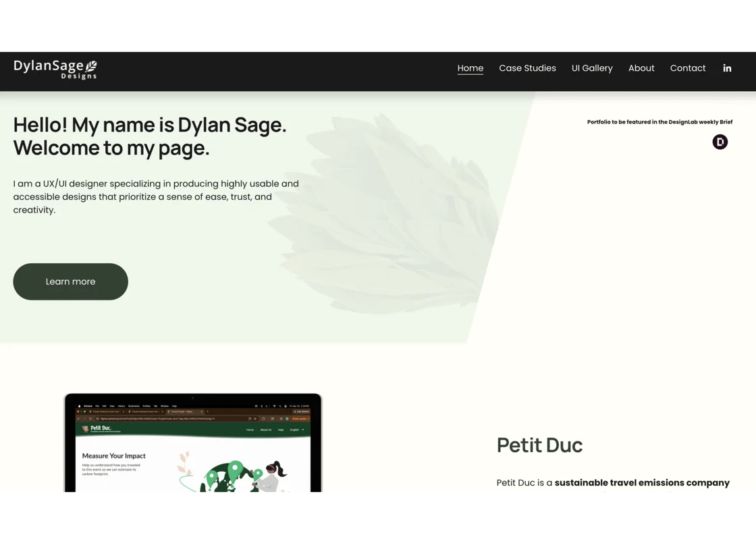Click the 'I am a UX/UI designer' paragraph

click(156, 197)
